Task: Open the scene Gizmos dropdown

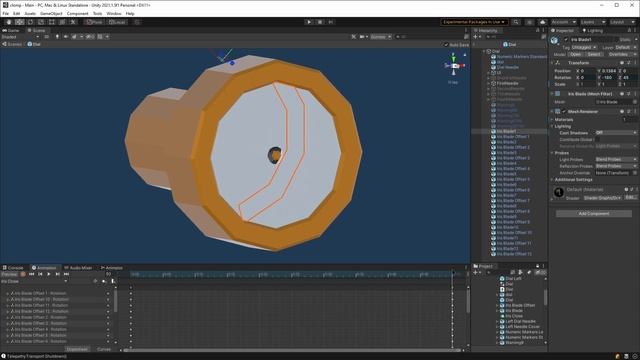Action: coord(381,37)
